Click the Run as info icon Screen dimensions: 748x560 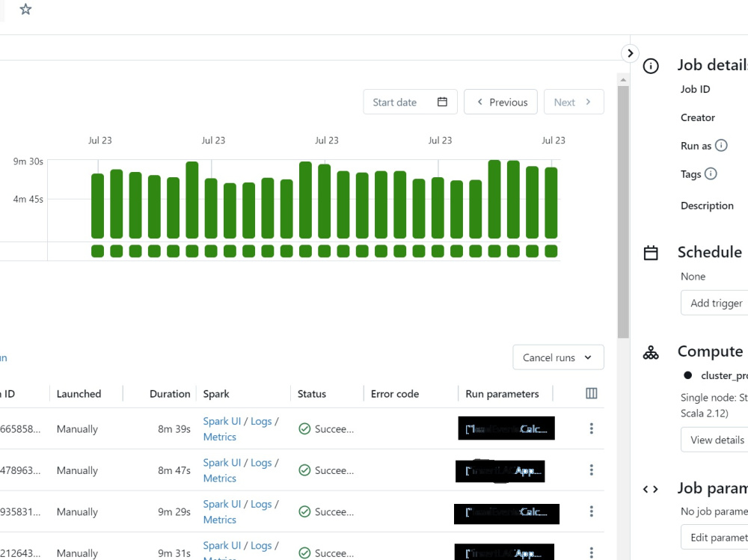pyautogui.click(x=721, y=145)
